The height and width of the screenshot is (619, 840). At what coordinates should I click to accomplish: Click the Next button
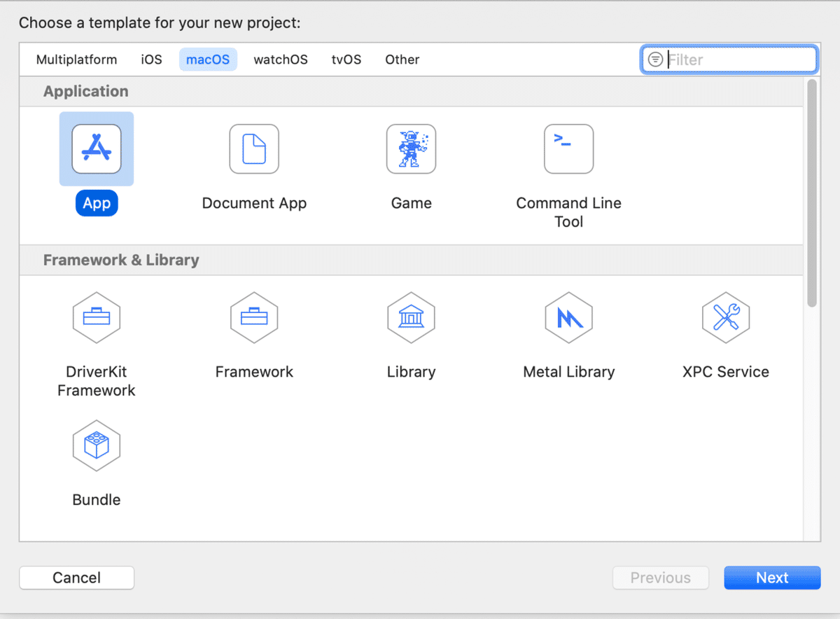click(772, 578)
